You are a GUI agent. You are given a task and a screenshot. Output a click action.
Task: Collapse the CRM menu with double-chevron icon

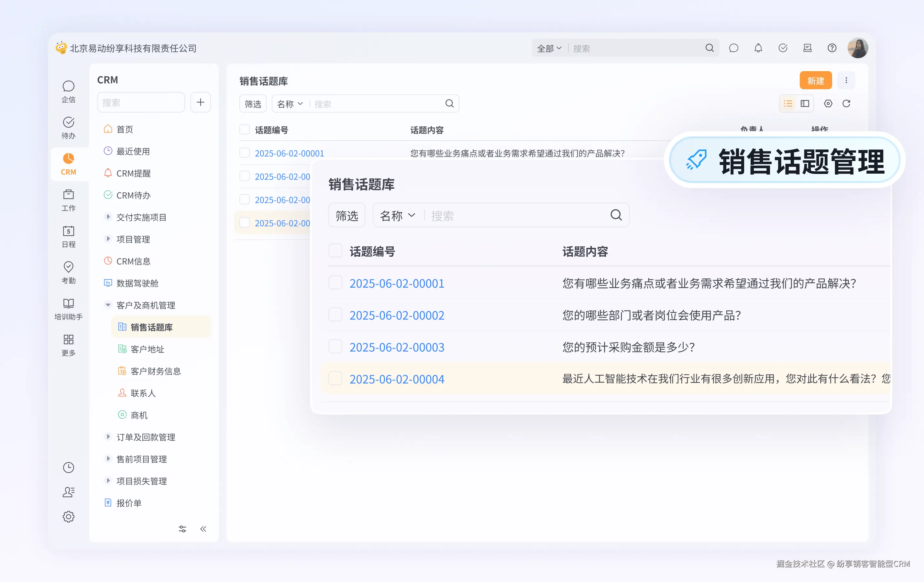click(x=203, y=529)
